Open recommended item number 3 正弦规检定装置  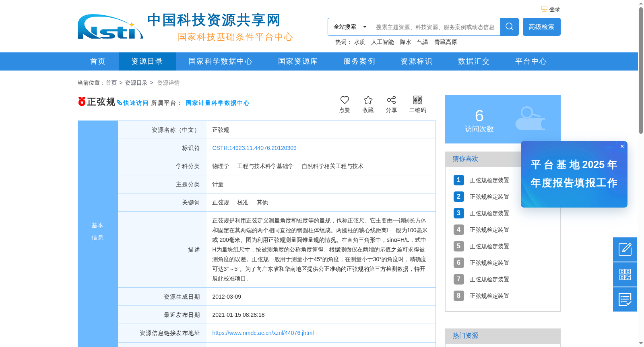489,213
